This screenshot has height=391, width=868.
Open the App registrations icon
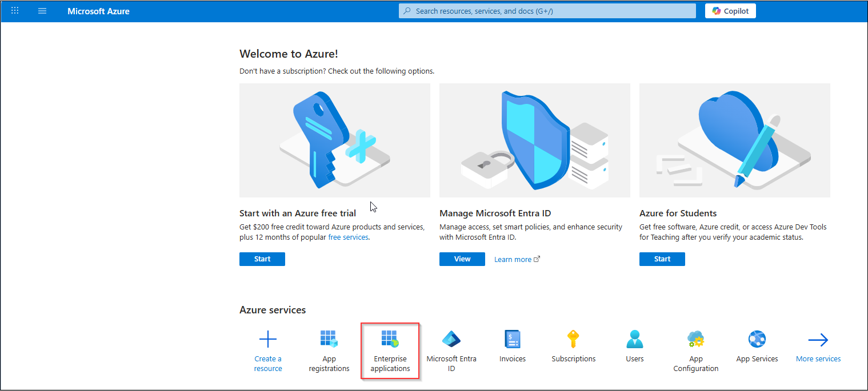point(329,340)
